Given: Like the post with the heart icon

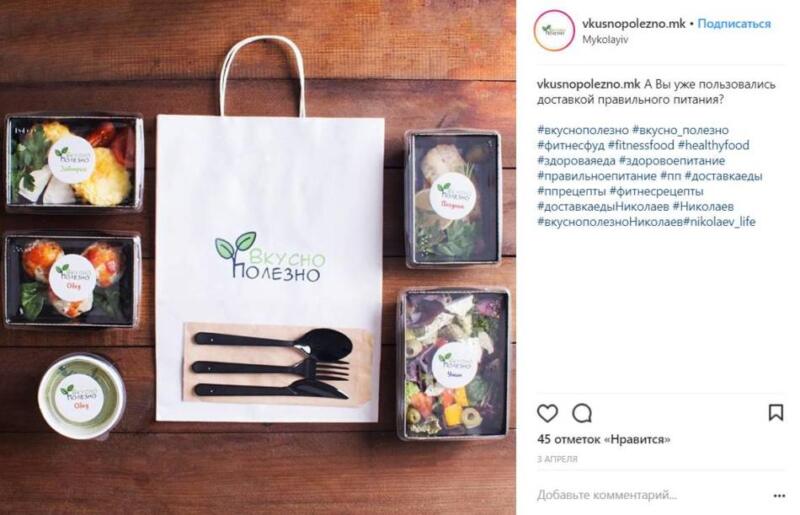Looking at the screenshot, I should 547,413.
